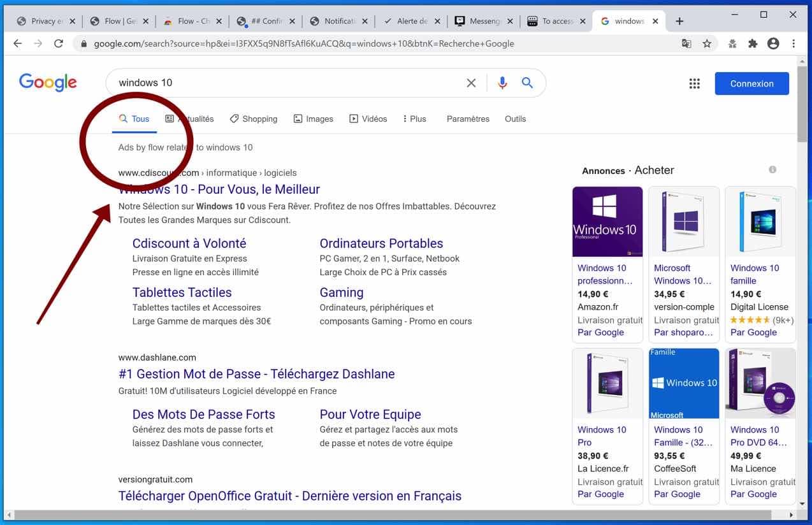Open the Windows 10 Pro La Licence.fr image
The height and width of the screenshot is (525, 812).
(x=607, y=384)
